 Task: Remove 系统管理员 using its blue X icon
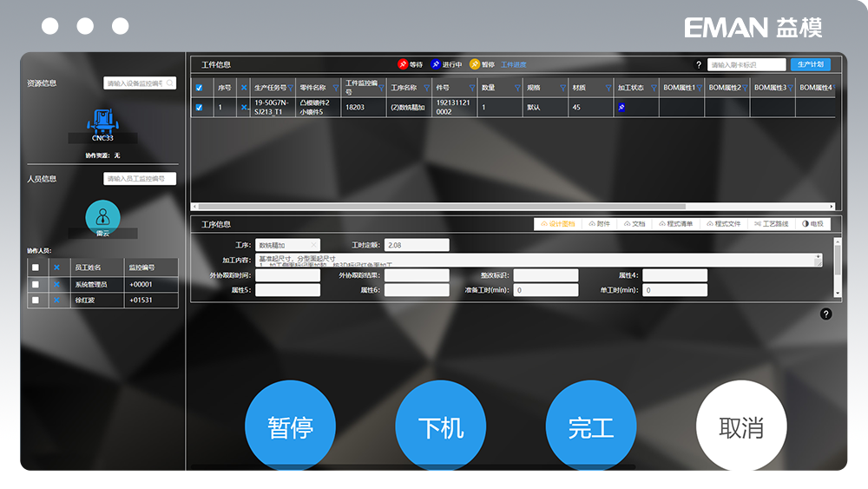57,284
